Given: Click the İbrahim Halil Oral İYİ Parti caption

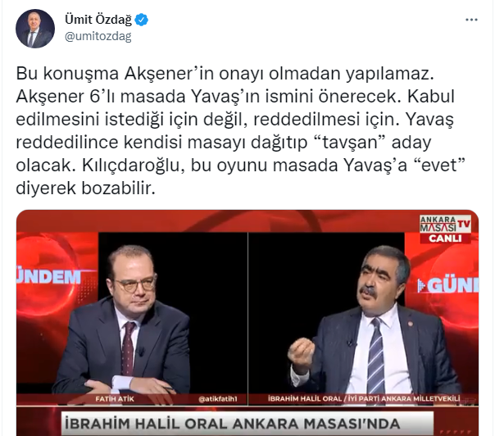Looking at the screenshot, I should pos(364,398).
